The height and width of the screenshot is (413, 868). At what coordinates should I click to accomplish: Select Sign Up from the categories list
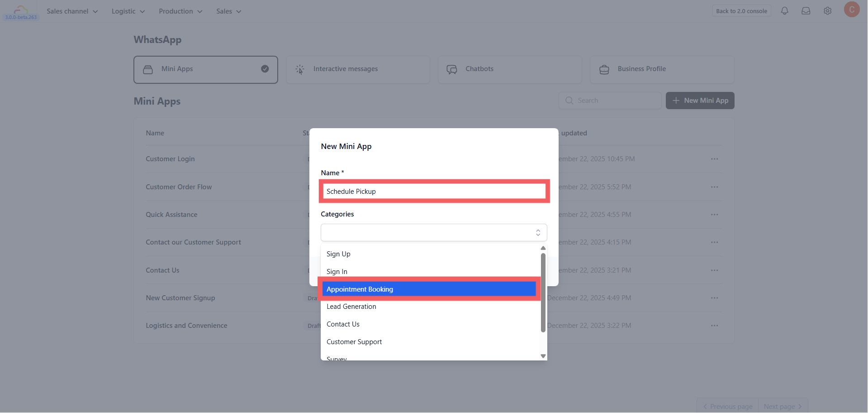click(x=431, y=254)
